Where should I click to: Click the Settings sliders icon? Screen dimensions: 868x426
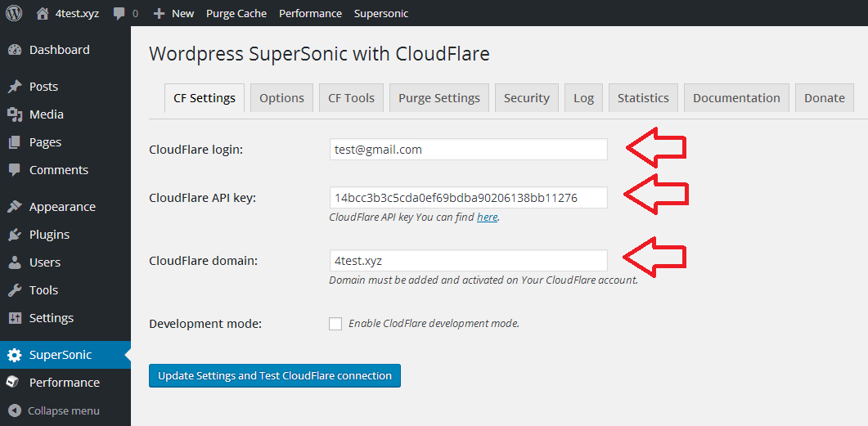tap(15, 318)
